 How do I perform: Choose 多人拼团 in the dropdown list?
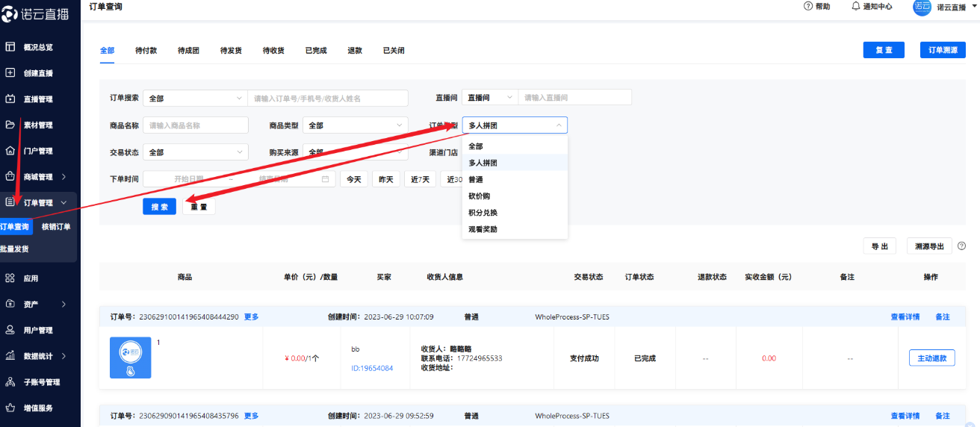click(515, 163)
